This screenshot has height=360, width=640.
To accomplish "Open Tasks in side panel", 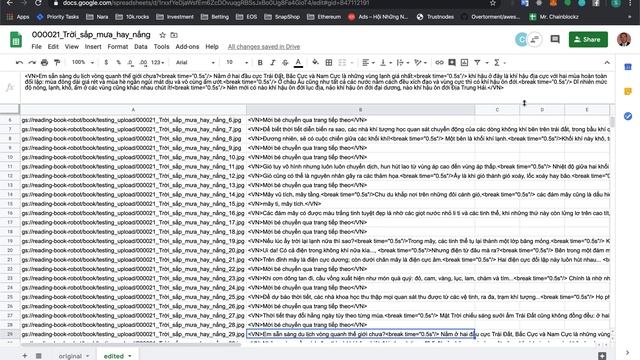I will 628,116.
